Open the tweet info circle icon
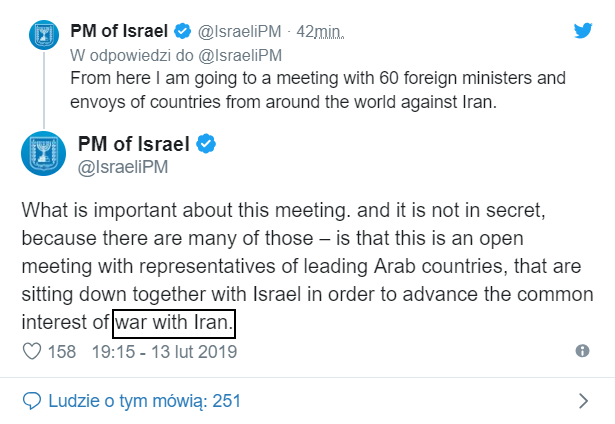This screenshot has height=424, width=615. pyautogui.click(x=582, y=351)
